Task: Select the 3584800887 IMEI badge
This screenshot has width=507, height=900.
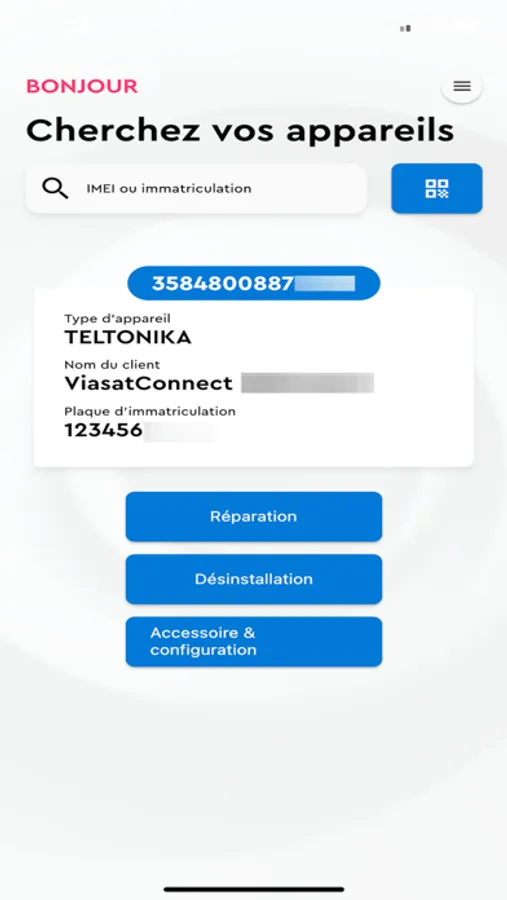Action: (x=254, y=283)
